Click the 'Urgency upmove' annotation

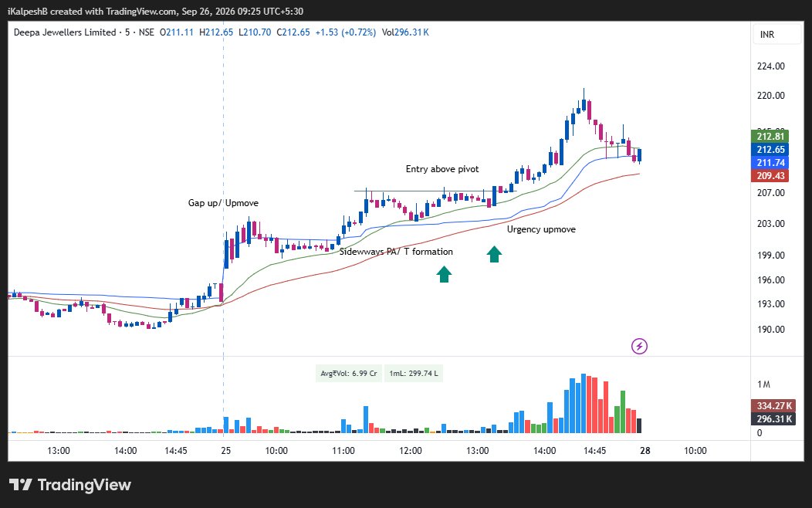541,229
